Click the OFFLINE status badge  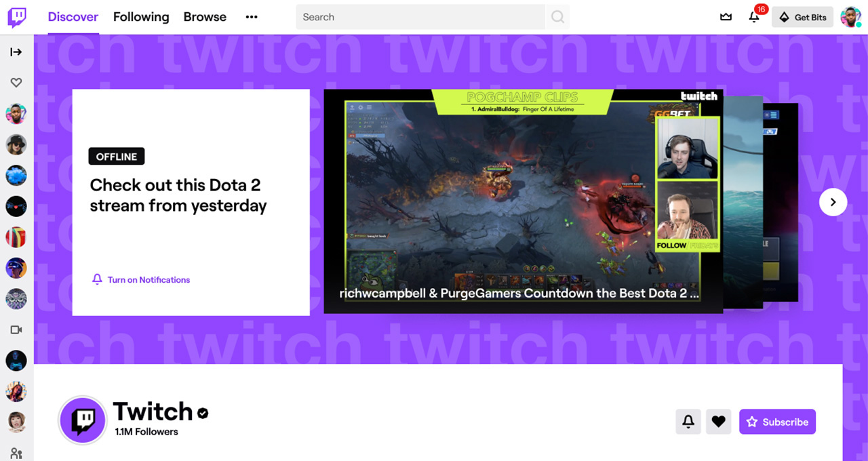(x=117, y=157)
